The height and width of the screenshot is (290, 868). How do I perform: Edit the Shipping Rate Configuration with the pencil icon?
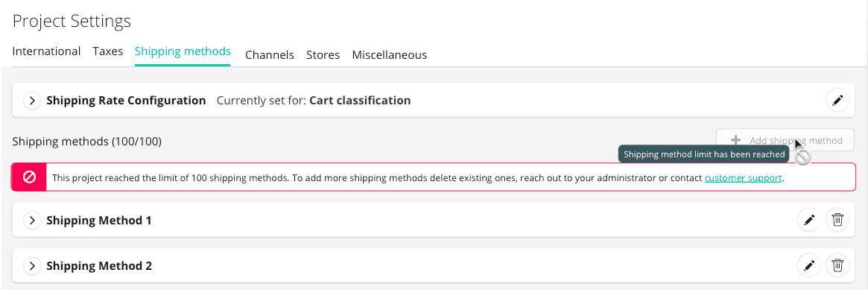837,100
